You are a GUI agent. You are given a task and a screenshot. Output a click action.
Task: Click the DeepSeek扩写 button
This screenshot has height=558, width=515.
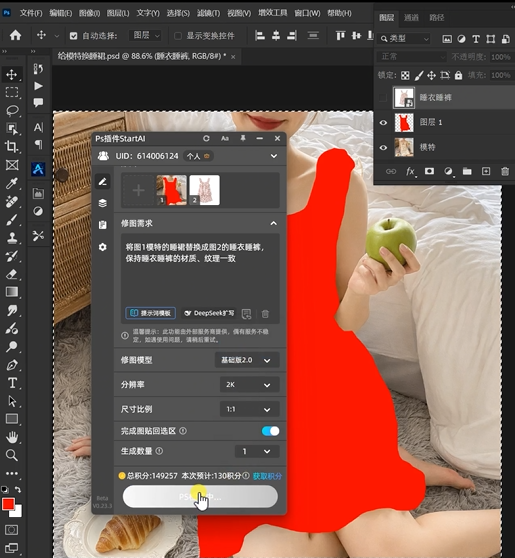(209, 313)
